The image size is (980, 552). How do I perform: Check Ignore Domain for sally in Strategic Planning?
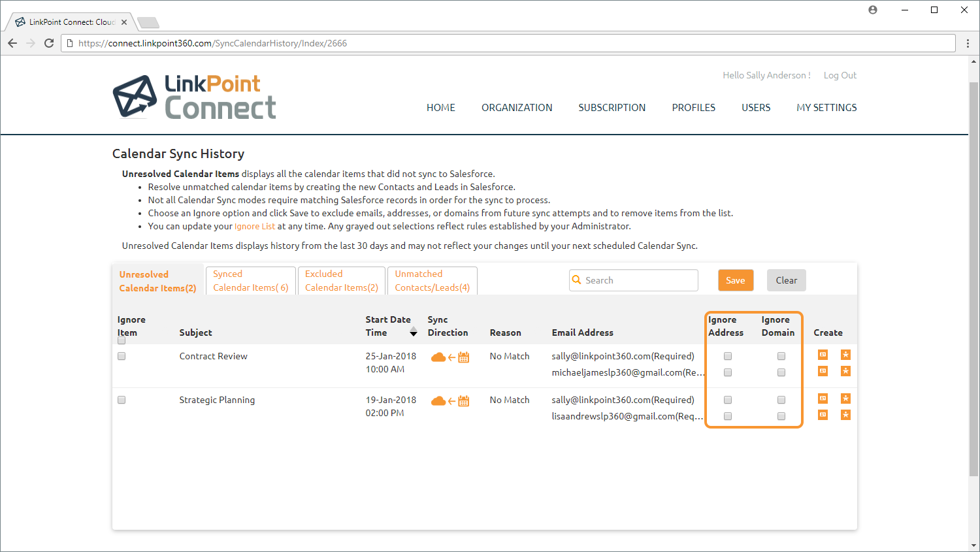pos(781,400)
